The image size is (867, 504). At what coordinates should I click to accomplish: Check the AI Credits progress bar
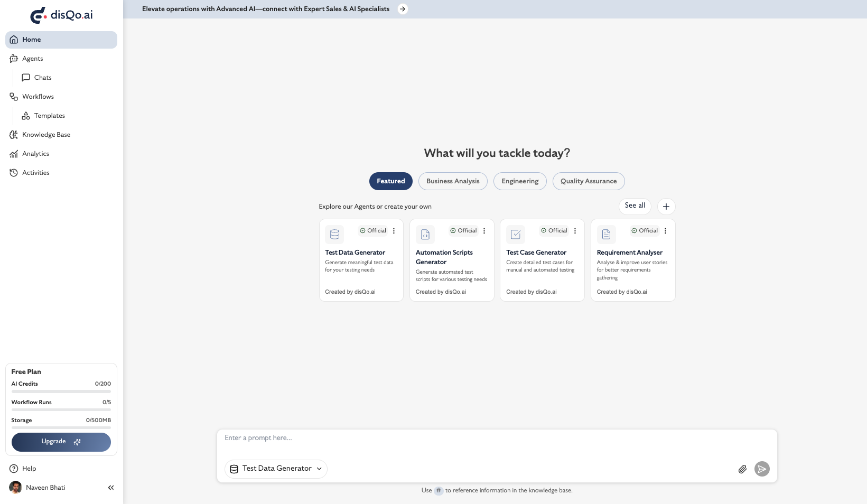tap(61, 391)
